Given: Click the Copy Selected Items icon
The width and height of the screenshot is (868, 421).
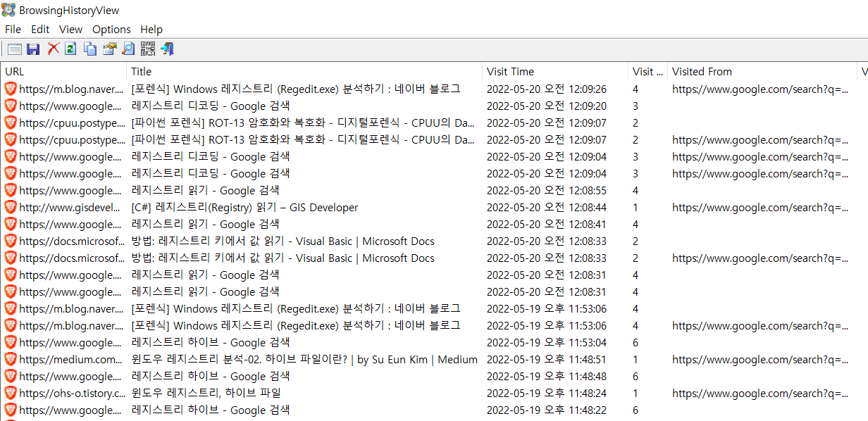Looking at the screenshot, I should pos(90,49).
